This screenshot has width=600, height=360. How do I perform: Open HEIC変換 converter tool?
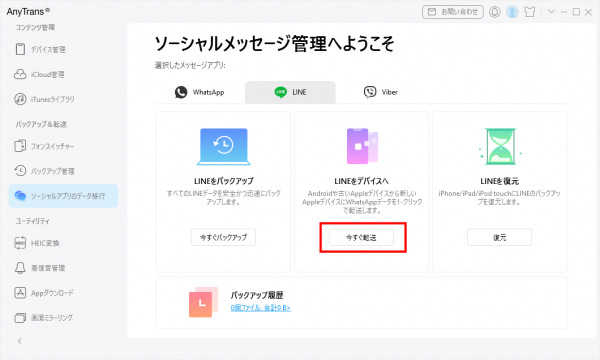(x=37, y=243)
